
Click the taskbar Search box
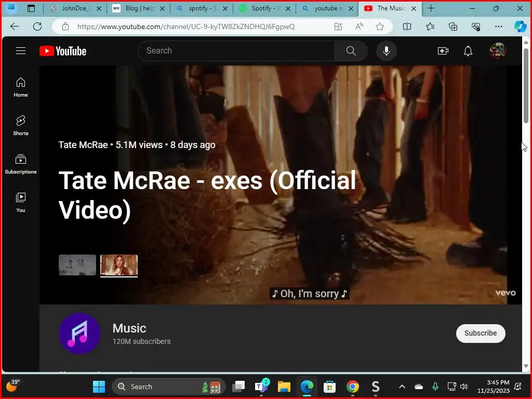[169, 387]
